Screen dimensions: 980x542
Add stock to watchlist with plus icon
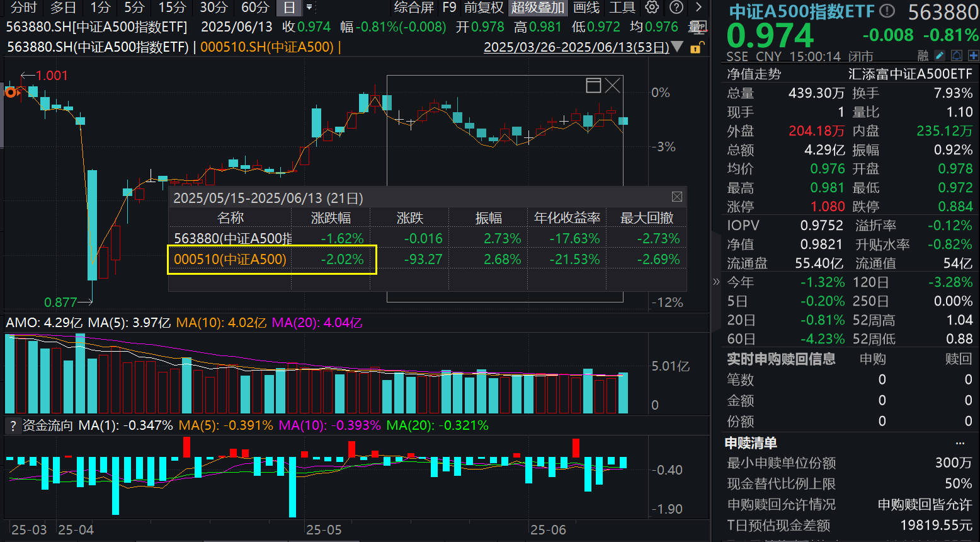[x=972, y=56]
